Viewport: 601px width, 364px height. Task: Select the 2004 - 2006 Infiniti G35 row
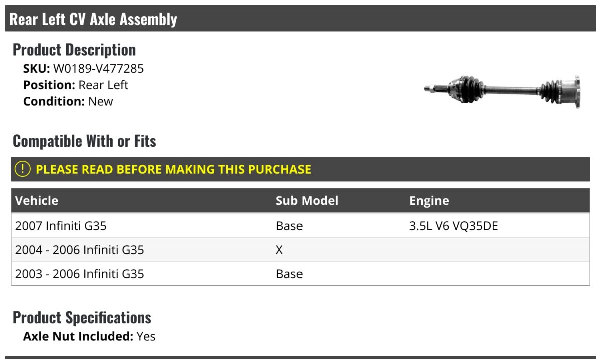click(300, 250)
